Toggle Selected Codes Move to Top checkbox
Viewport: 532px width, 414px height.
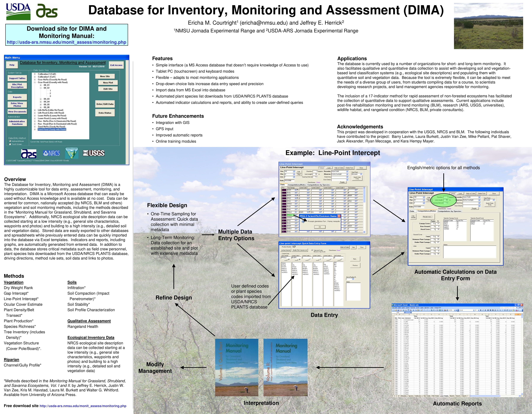coord(312,250)
